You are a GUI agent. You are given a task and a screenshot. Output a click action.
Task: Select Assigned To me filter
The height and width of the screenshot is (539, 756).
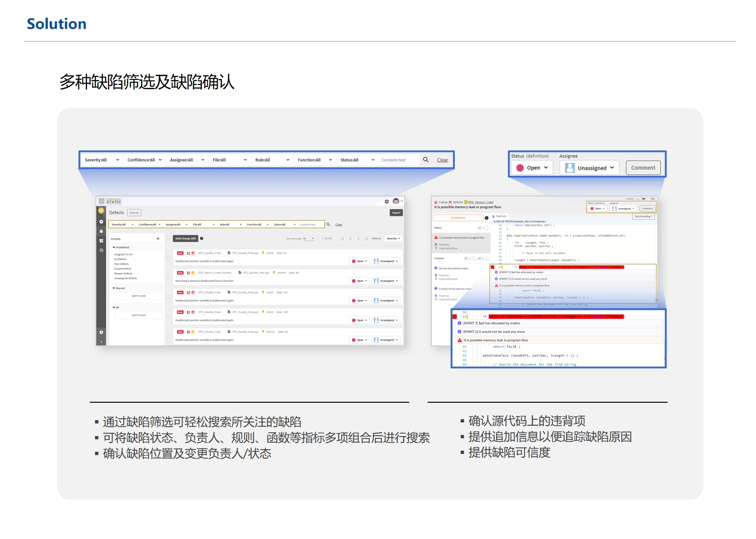tap(123, 254)
